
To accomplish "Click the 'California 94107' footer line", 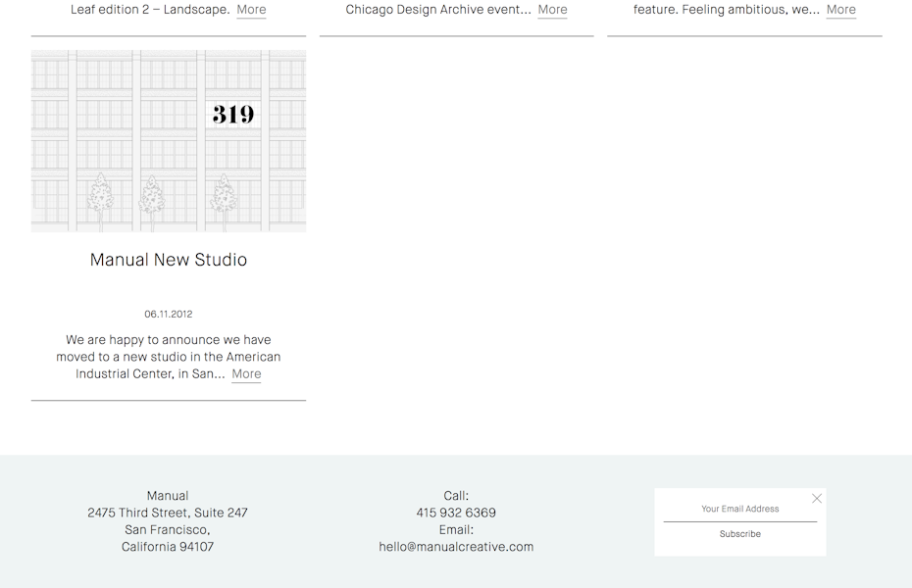I will pyautogui.click(x=168, y=547).
